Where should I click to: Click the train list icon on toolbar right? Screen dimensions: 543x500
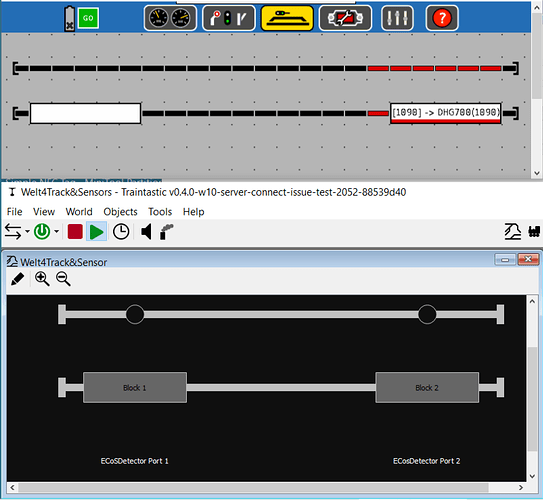click(534, 232)
